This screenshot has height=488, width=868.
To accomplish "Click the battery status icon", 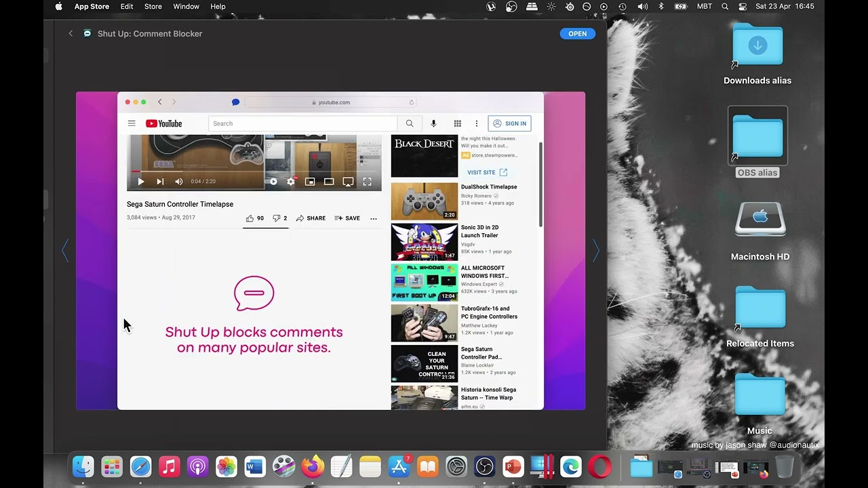I will 681,7.
